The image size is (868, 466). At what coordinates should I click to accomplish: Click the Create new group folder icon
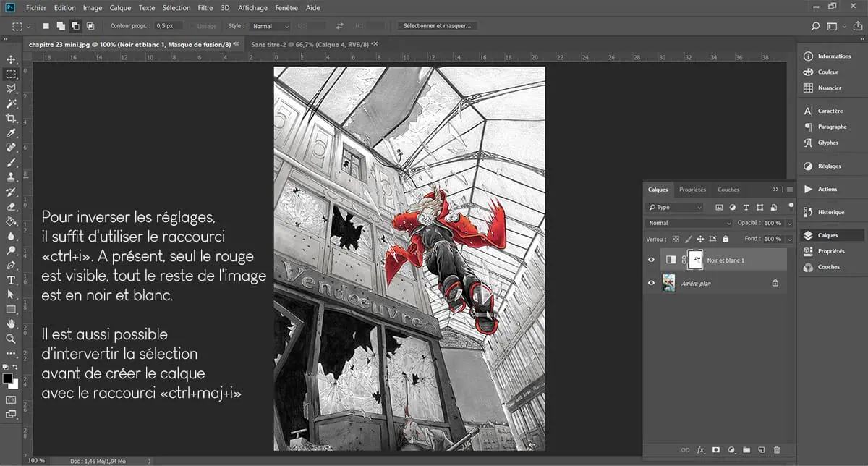746,449
